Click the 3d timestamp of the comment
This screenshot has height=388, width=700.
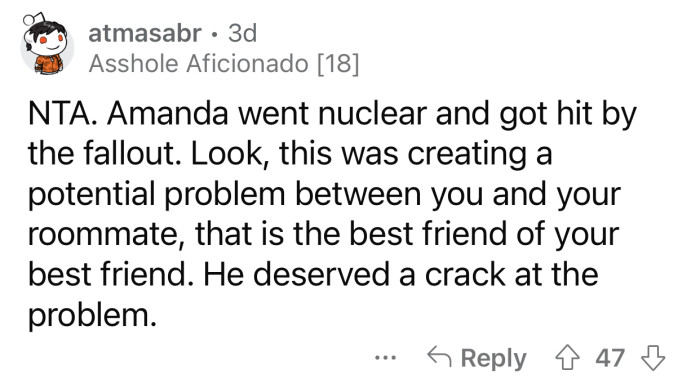[242, 33]
